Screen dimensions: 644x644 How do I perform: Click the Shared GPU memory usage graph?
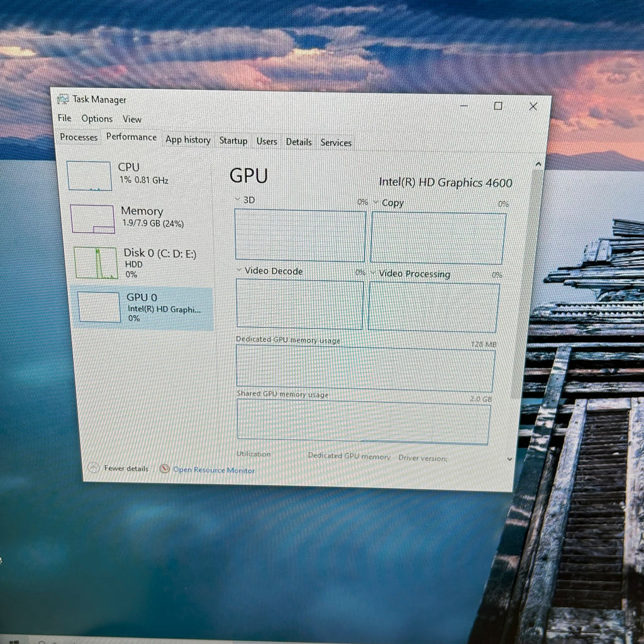(364, 423)
